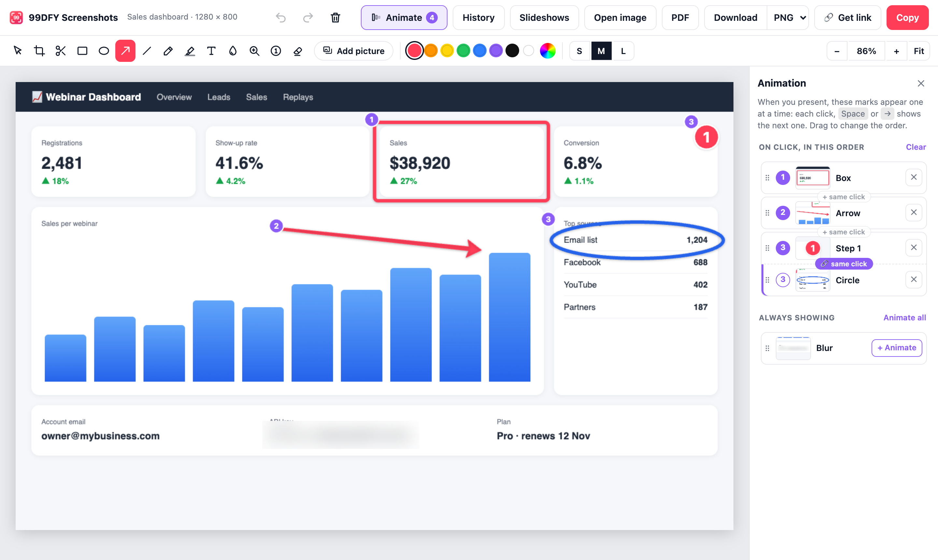The height and width of the screenshot is (560, 938).
Task: Set stroke size to large L
Action: tap(623, 51)
